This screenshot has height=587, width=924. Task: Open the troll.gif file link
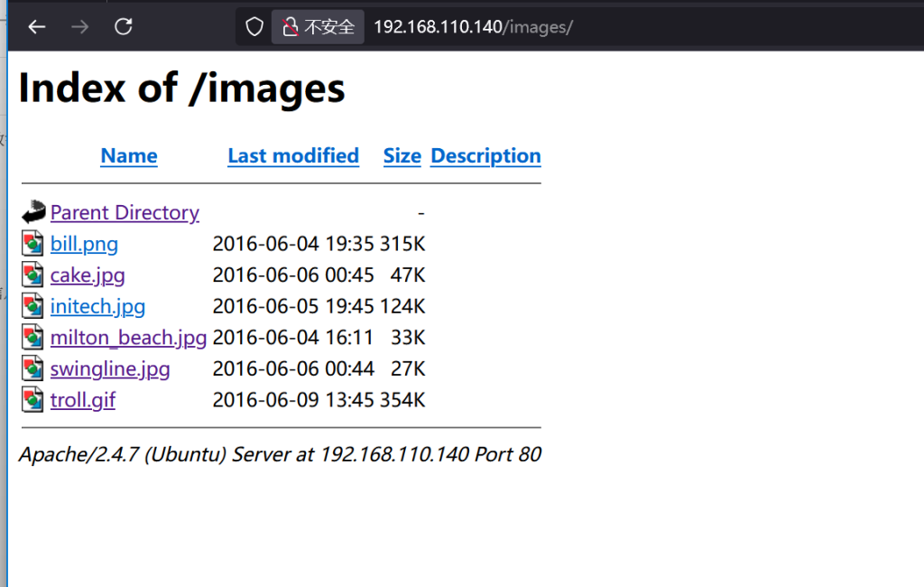pyautogui.click(x=83, y=399)
